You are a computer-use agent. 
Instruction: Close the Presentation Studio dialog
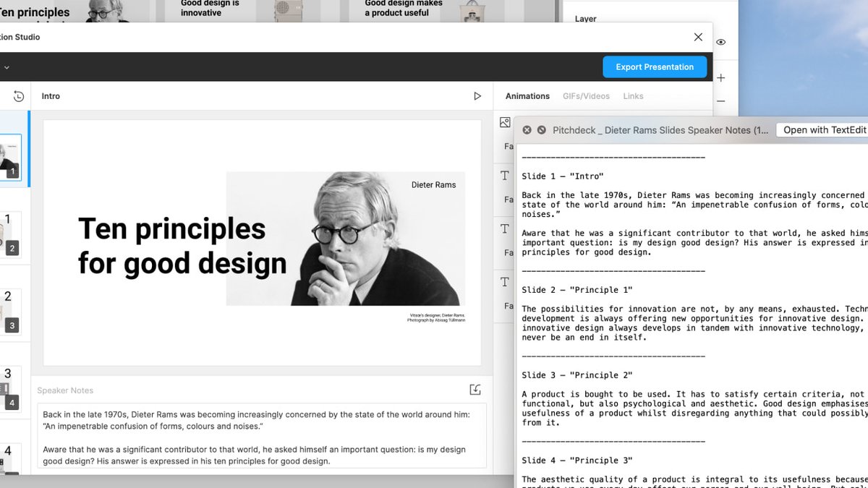tap(698, 37)
